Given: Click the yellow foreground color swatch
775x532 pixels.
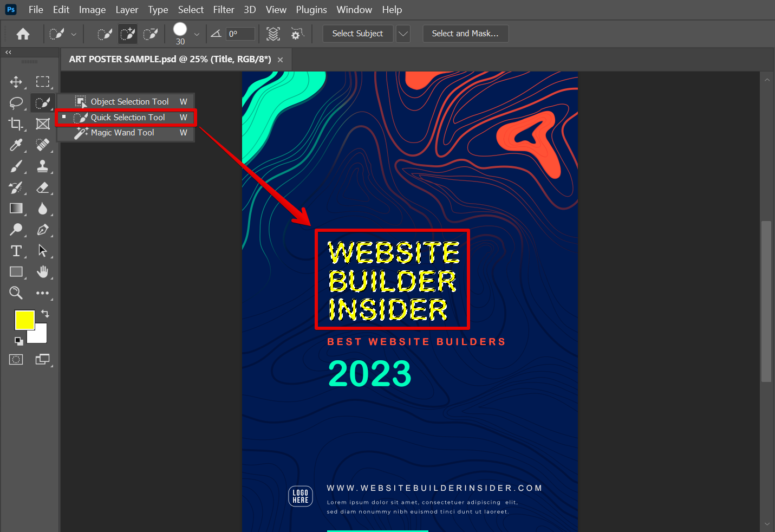Looking at the screenshot, I should pos(24,320).
